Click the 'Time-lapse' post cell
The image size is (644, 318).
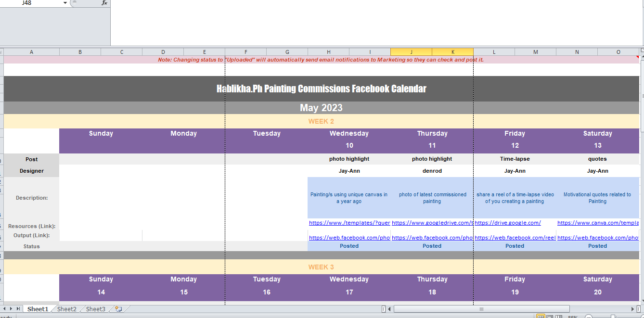point(515,159)
